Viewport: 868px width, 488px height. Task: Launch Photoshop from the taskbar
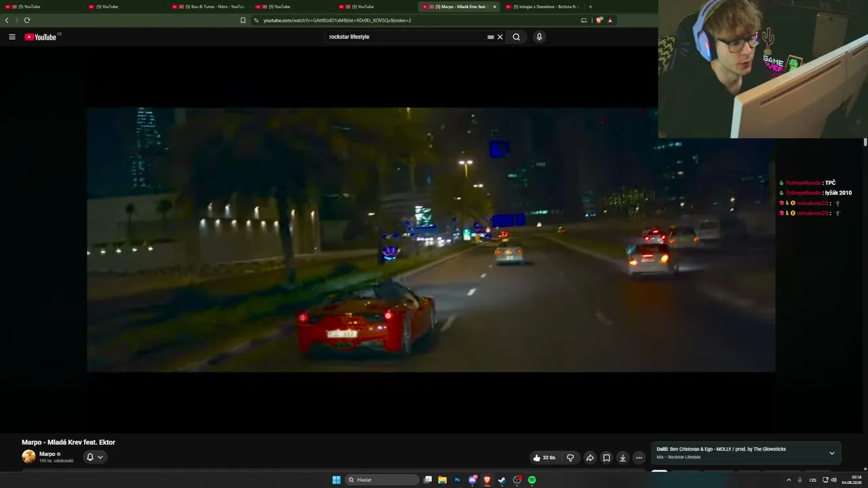pyautogui.click(x=457, y=480)
